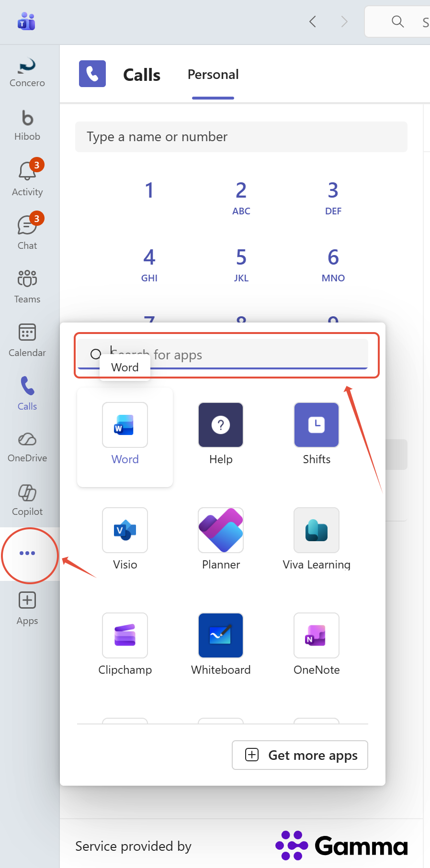This screenshot has height=868, width=430.
Task: Open the OneNote app tile
Action: click(x=317, y=645)
